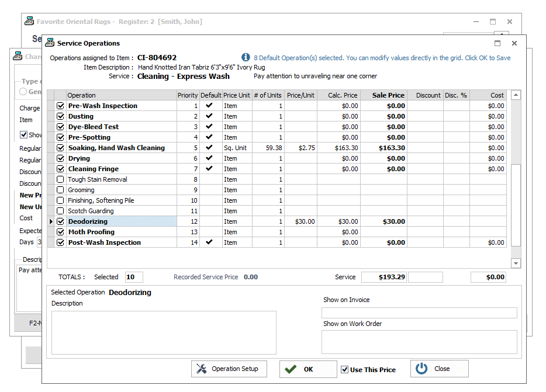Viewport: 546px width, 392px height.
Task: Click the grid scrollbar down arrow
Action: coord(516,263)
